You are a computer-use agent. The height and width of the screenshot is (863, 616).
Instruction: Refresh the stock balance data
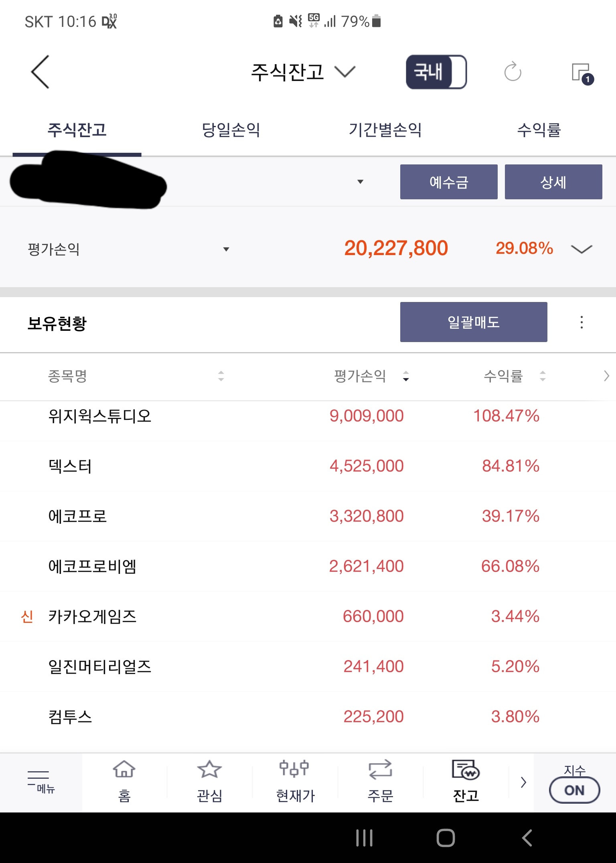point(513,72)
